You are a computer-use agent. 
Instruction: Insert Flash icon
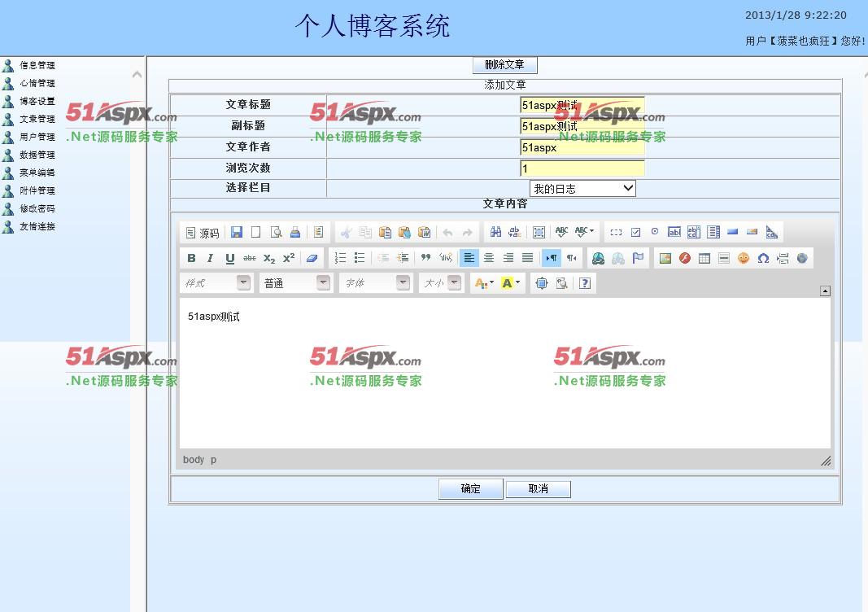click(685, 258)
